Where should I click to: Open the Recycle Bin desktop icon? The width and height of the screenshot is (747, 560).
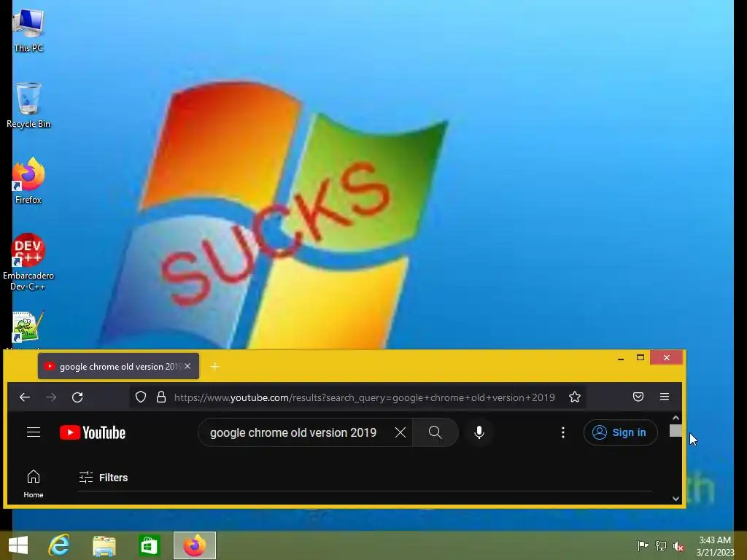(28, 105)
